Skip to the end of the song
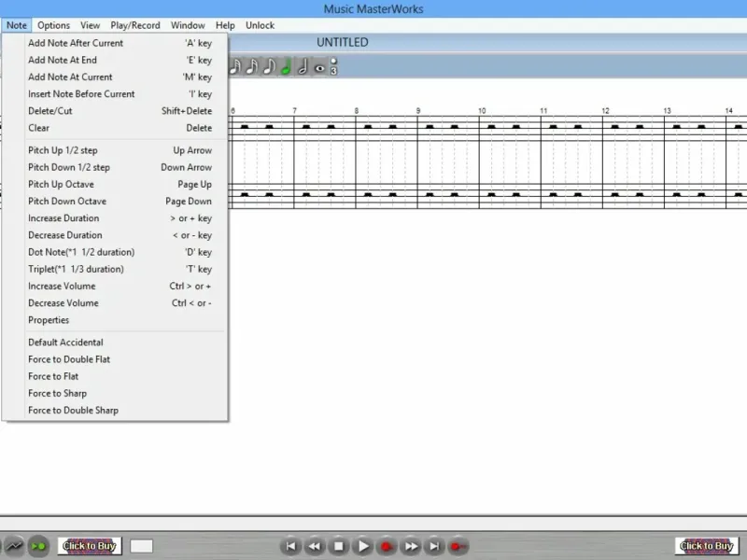The width and height of the screenshot is (747, 560). click(434, 546)
